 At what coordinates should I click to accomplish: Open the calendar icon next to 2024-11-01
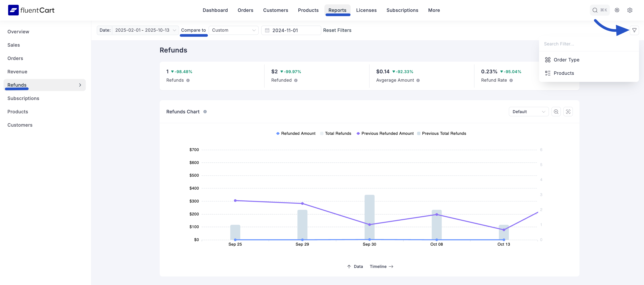point(267,30)
